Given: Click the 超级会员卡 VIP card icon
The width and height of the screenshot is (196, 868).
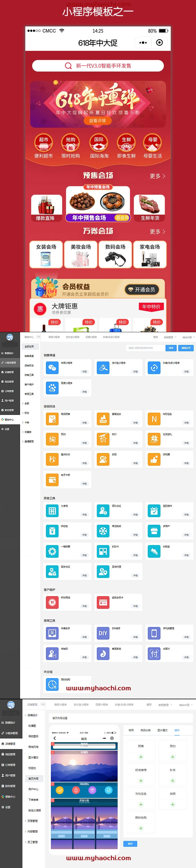Looking at the screenshot, I should [x=103, y=603].
